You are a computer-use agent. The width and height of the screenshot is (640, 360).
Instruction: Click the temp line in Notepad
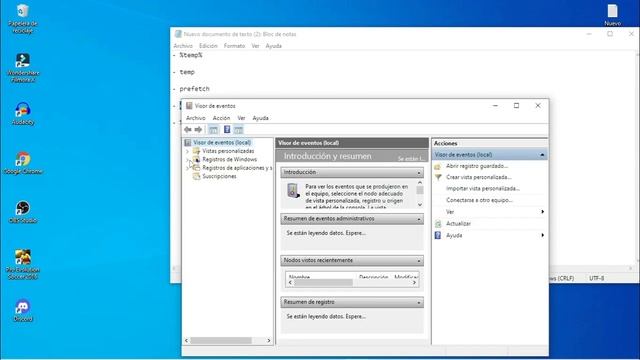coord(187,72)
